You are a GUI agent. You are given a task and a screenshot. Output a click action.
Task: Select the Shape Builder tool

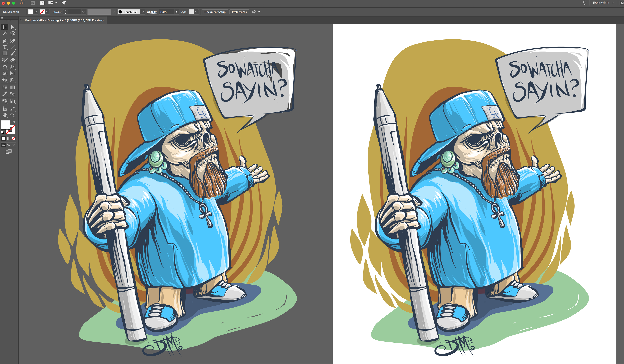(5, 80)
